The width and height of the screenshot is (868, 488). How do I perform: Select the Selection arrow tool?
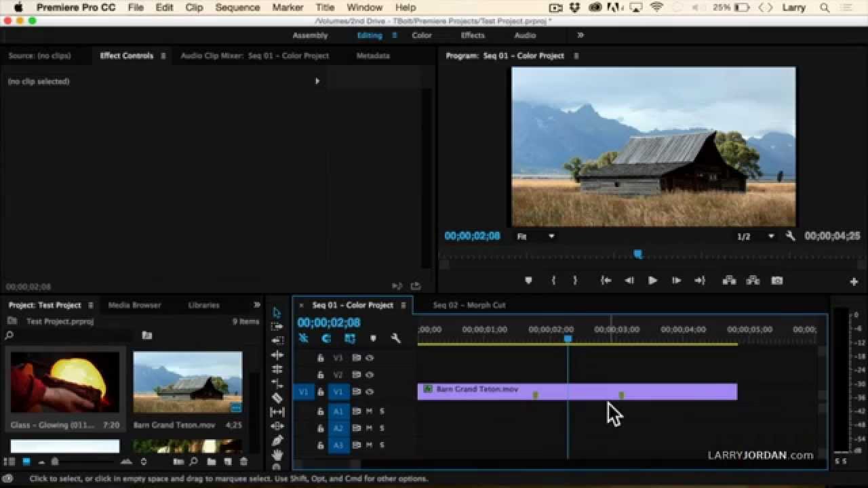277,312
